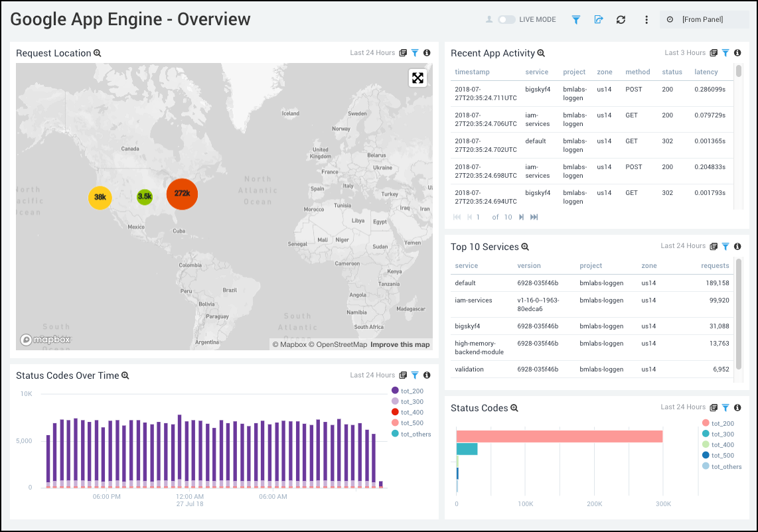Toggle tot_400 in the Status Codes legend
Viewport: 758px width, 532px height.
(721, 444)
